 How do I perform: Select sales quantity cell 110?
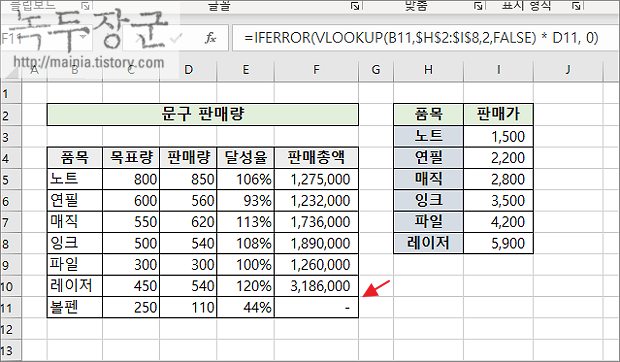click(x=188, y=307)
